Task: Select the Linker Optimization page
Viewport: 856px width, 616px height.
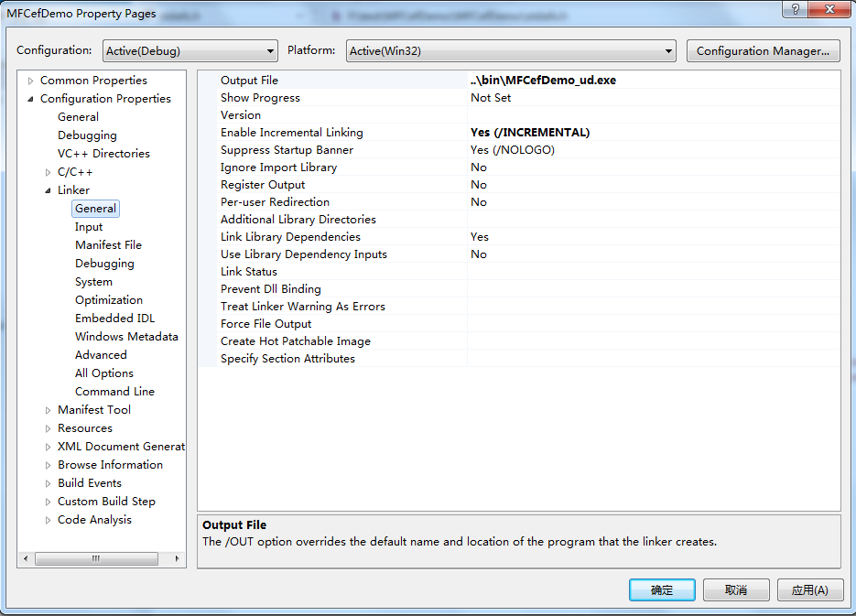Action: (x=109, y=299)
